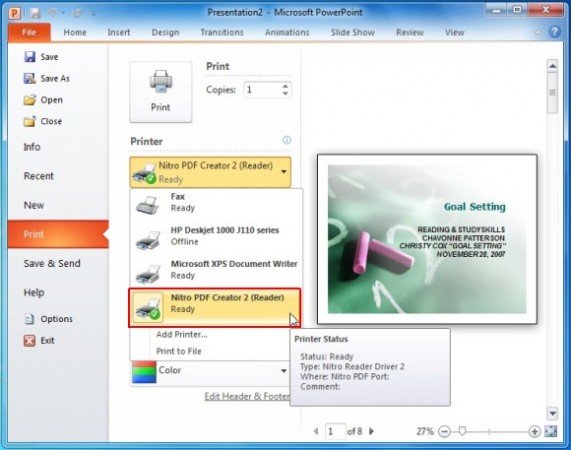Click Exit with the red X icon
This screenshot has height=450, width=571.
coord(39,340)
